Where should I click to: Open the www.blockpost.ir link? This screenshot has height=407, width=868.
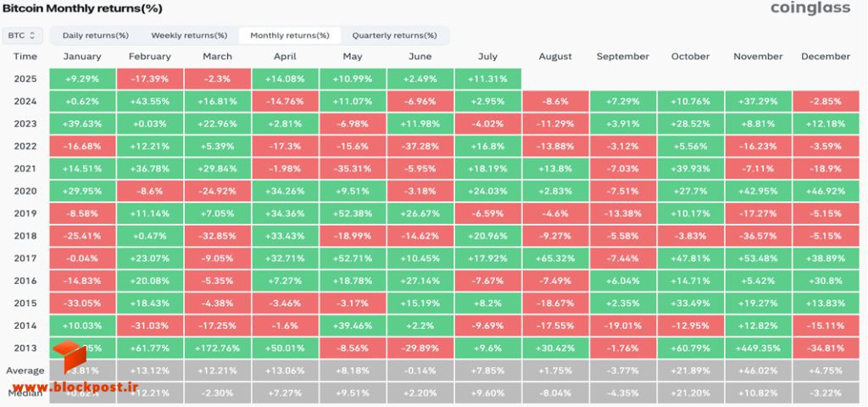coord(75,387)
